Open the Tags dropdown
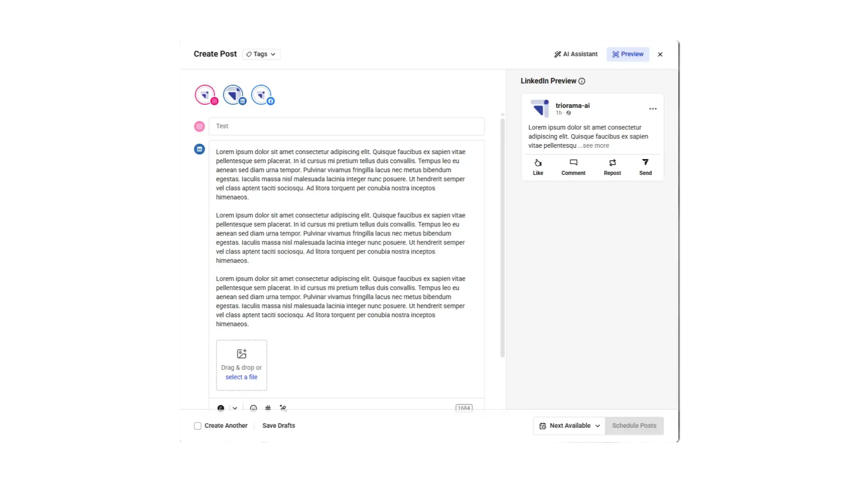Screen dimensions: 868x488 (x=261, y=54)
